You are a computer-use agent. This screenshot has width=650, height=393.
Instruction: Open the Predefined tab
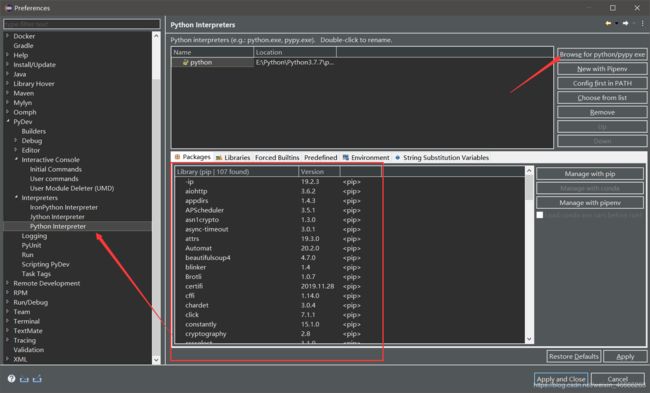pos(320,158)
